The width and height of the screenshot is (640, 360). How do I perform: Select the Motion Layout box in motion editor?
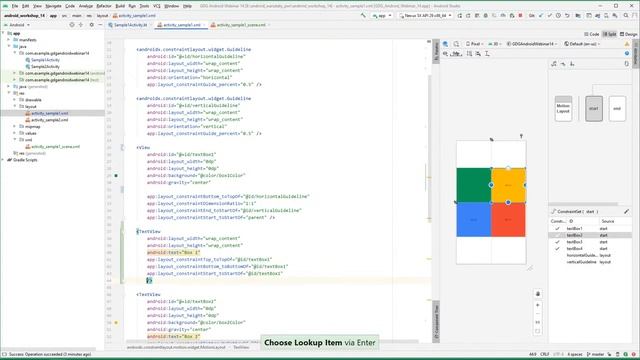pos(563,109)
